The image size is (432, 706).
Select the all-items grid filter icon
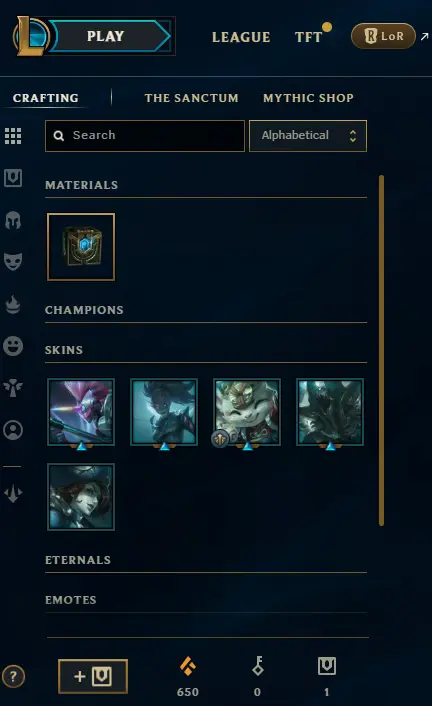point(13,136)
